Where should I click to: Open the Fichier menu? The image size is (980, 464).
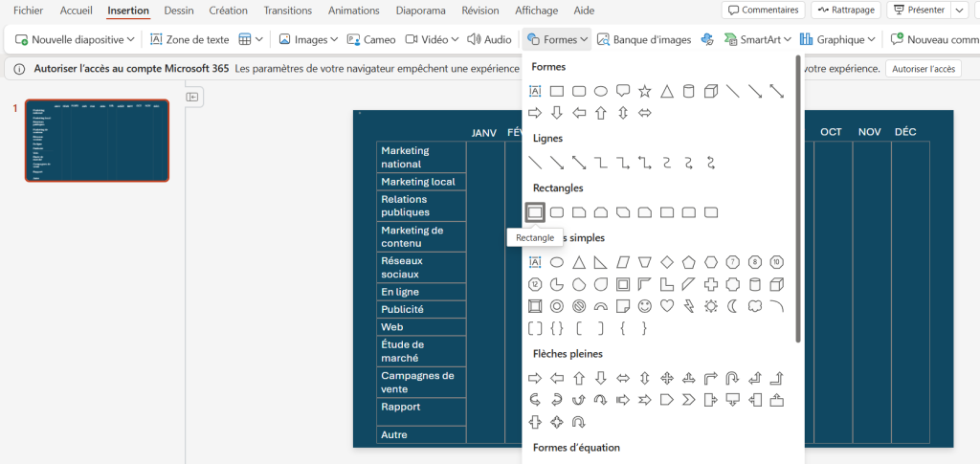tap(29, 11)
